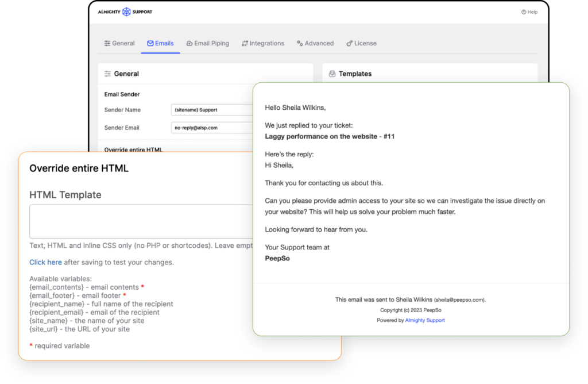Select the Emails tab
This screenshot has height=384, width=588.
(160, 43)
